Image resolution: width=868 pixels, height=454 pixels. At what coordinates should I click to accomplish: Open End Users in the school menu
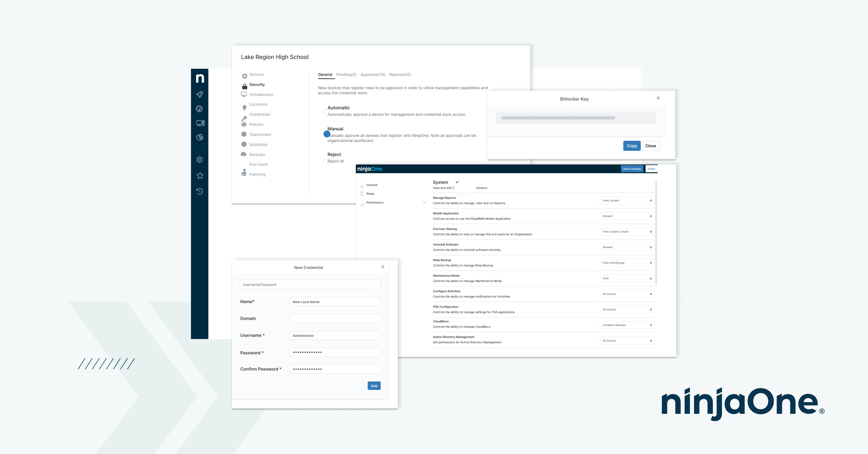[x=259, y=164]
